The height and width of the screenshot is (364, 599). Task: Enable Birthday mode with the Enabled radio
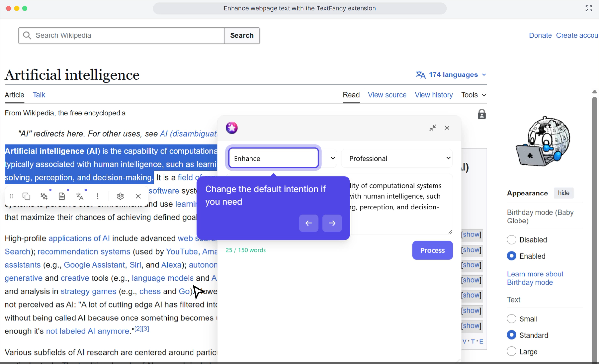(511, 256)
